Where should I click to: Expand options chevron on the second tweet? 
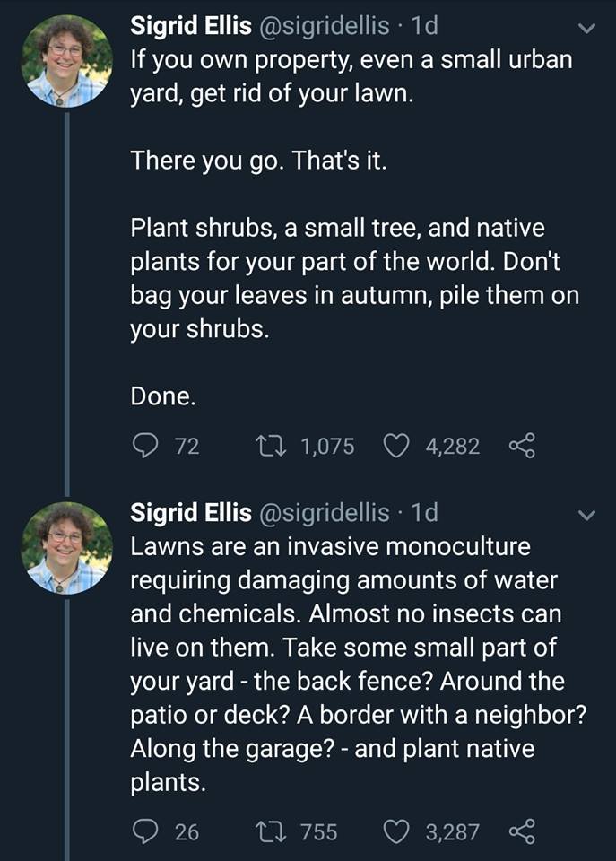(585, 515)
